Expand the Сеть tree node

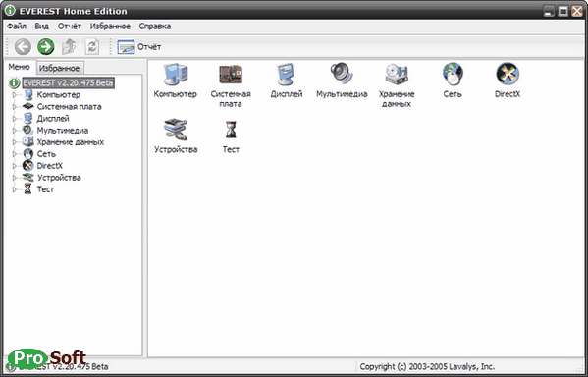(x=15, y=154)
